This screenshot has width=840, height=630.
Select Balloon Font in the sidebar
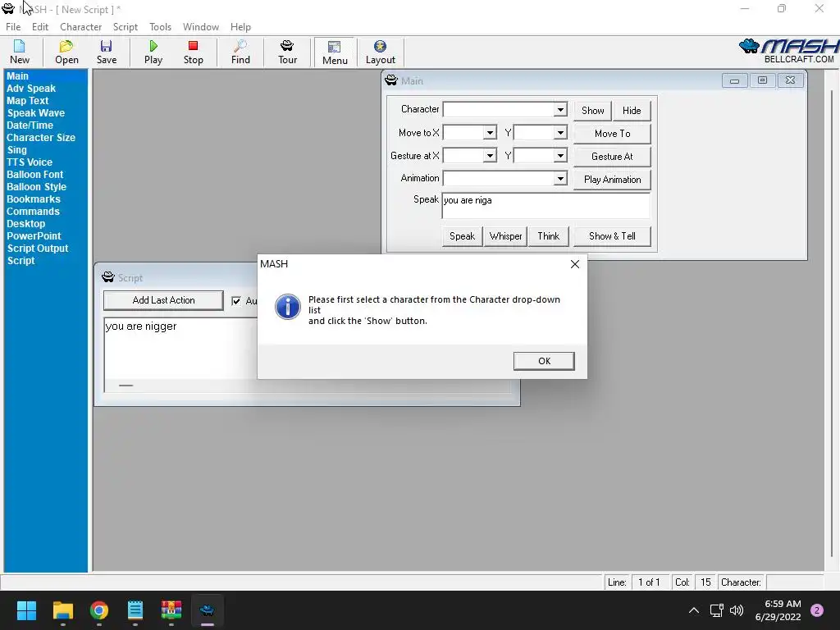(34, 175)
